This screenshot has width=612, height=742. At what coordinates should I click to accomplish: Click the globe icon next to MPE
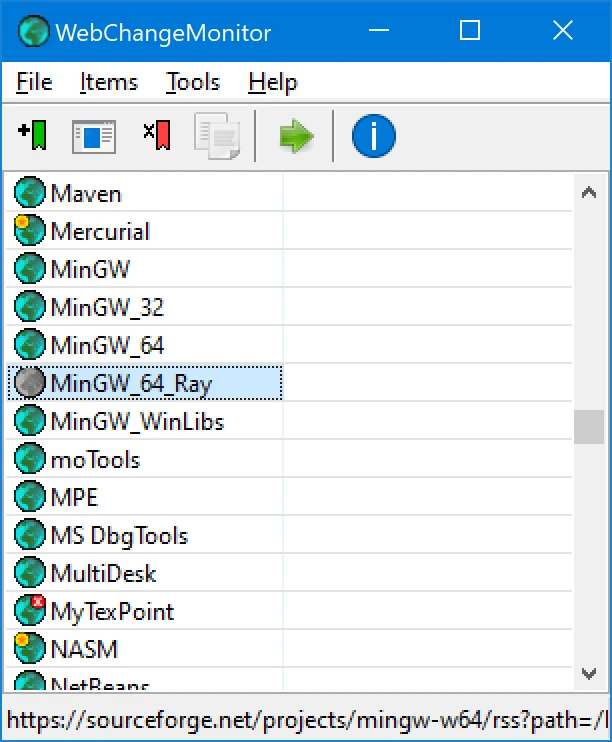point(29,496)
